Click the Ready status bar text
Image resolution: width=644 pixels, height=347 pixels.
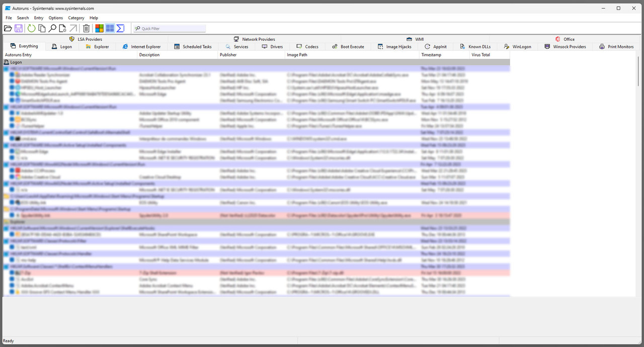pyautogui.click(x=9, y=341)
